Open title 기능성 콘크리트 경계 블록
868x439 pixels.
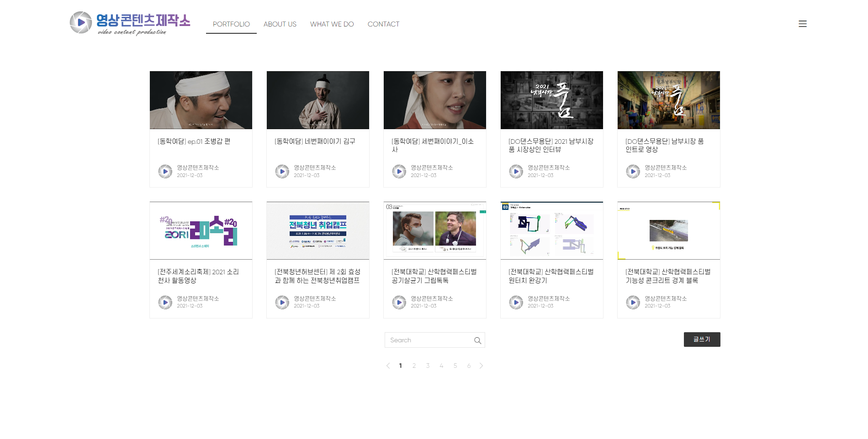(x=668, y=276)
